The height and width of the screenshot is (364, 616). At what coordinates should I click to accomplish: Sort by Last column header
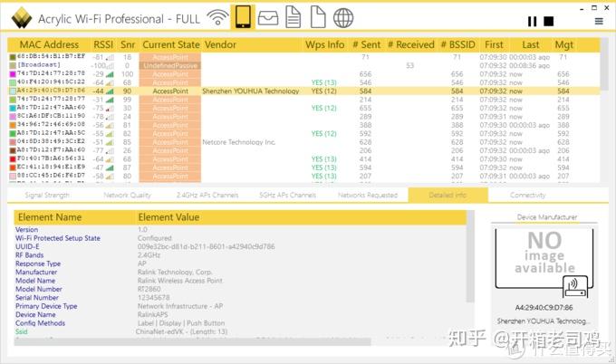click(530, 44)
